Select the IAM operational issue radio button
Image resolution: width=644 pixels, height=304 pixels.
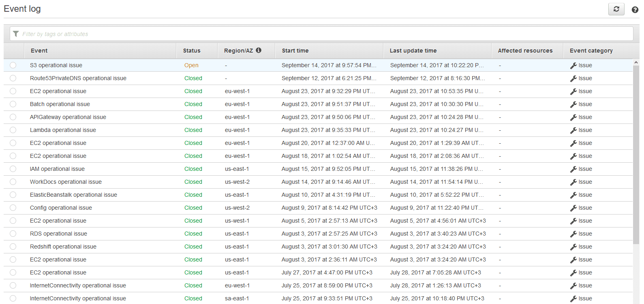pyautogui.click(x=13, y=169)
